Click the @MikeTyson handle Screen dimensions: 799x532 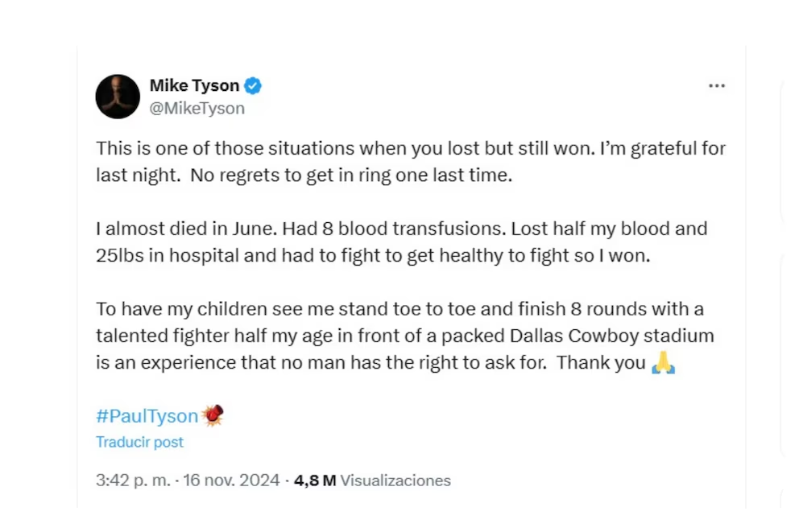pos(197,108)
